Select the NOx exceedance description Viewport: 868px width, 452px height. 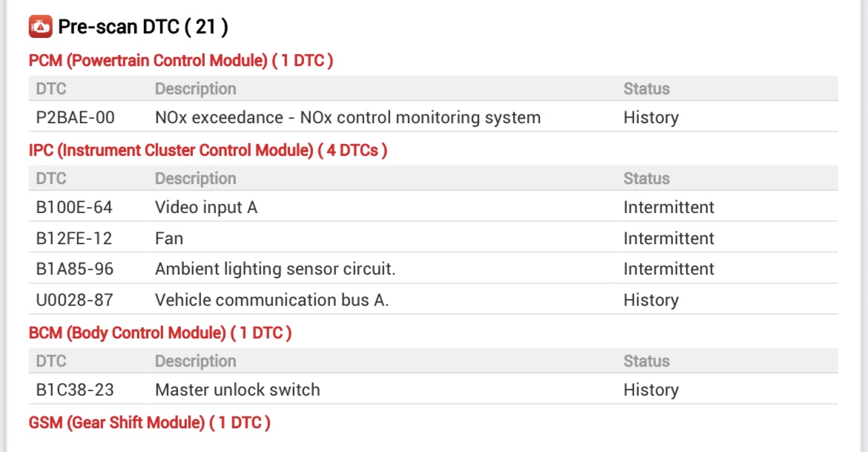click(x=347, y=117)
